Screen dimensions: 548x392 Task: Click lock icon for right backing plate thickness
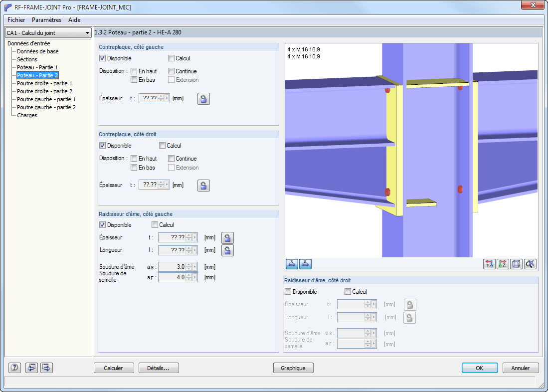(203, 186)
